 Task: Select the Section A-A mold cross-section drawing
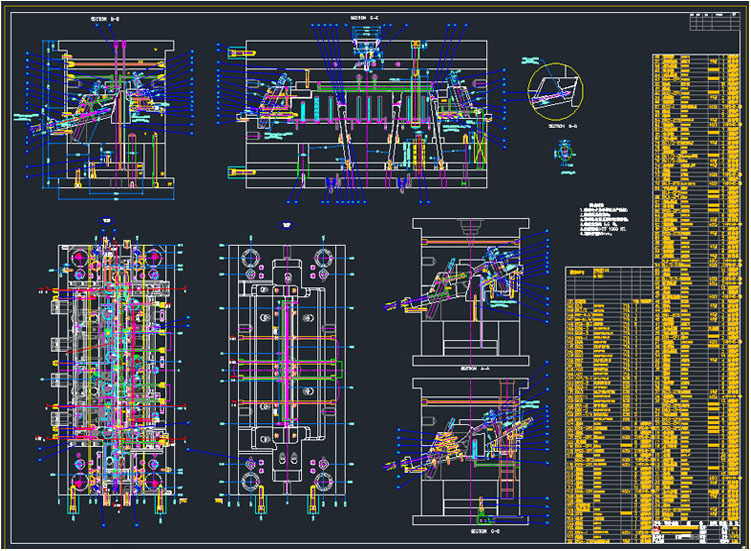[482, 290]
